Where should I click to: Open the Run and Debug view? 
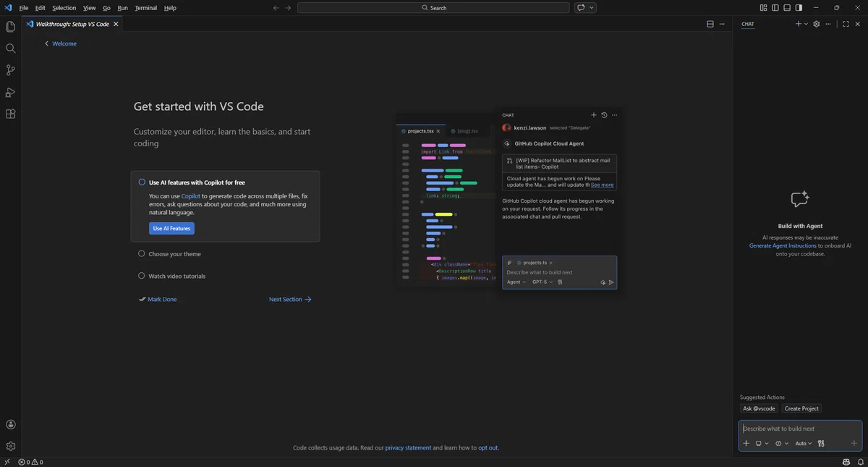click(x=10, y=92)
